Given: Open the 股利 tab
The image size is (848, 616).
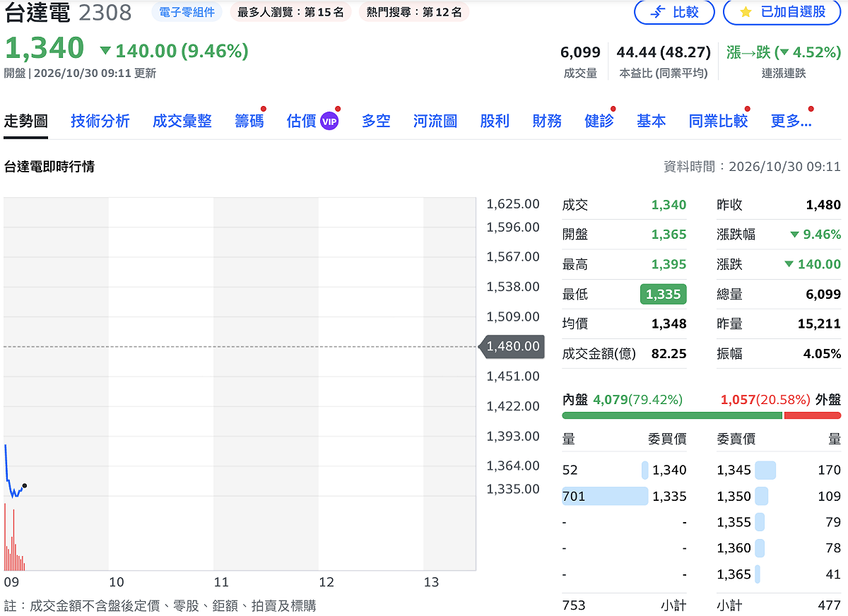Looking at the screenshot, I should pyautogui.click(x=495, y=121).
